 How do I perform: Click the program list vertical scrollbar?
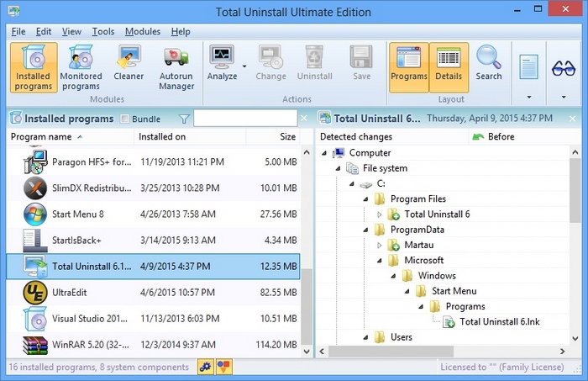307,252
